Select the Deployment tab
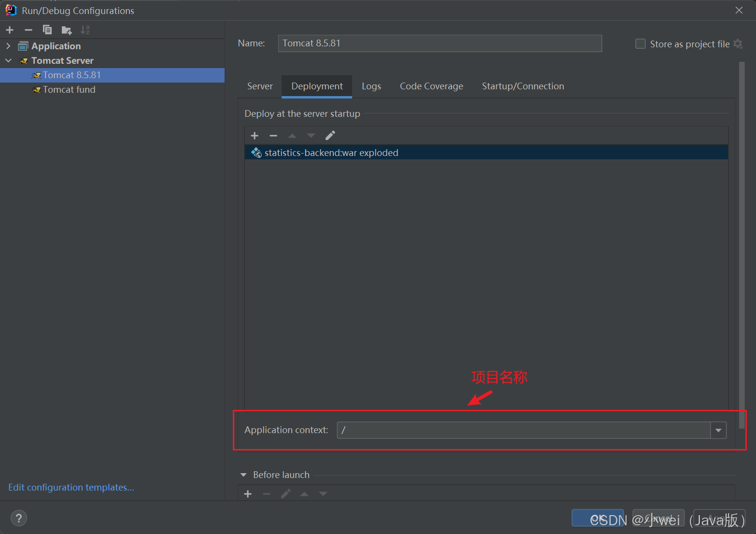The image size is (756, 534). 317,86
